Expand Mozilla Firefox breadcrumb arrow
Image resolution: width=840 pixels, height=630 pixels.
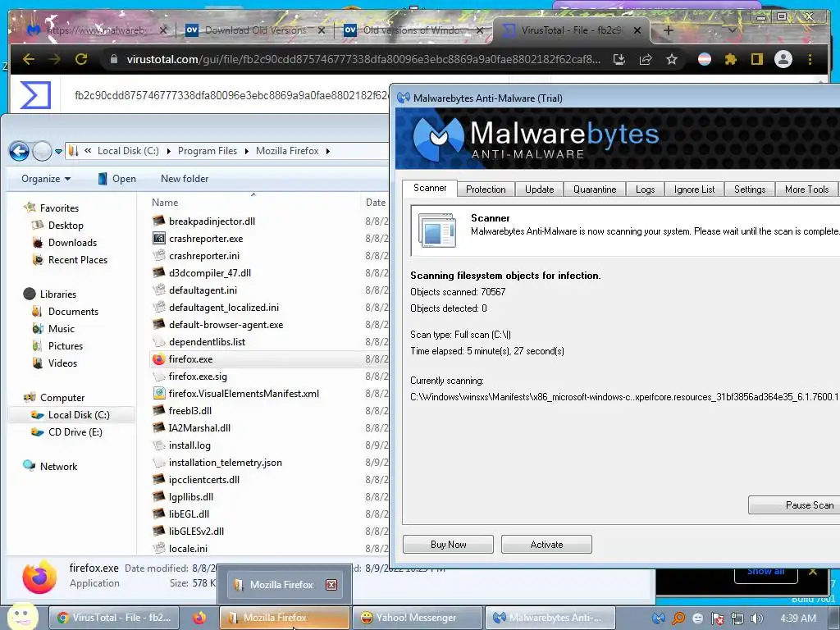coord(328,151)
